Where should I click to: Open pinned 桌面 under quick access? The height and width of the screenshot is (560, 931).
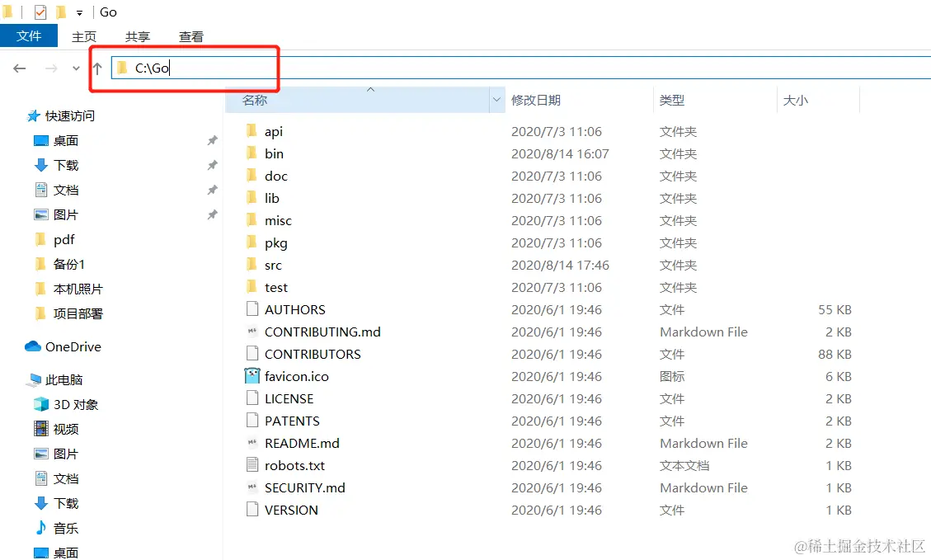pyautogui.click(x=65, y=141)
